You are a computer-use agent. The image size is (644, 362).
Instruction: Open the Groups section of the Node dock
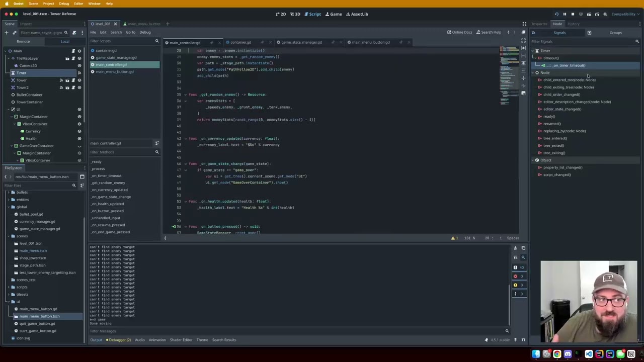pos(615,33)
